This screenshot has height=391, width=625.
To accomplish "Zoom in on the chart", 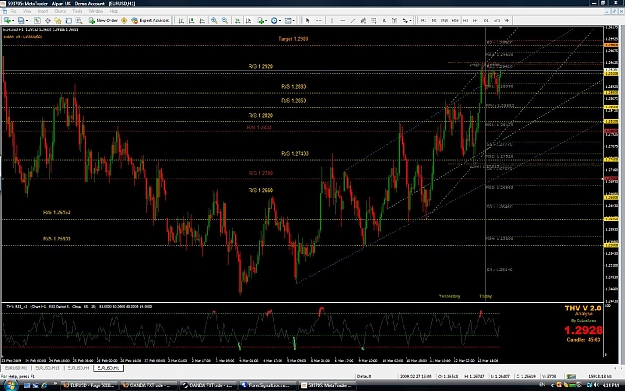I will click(x=214, y=20).
